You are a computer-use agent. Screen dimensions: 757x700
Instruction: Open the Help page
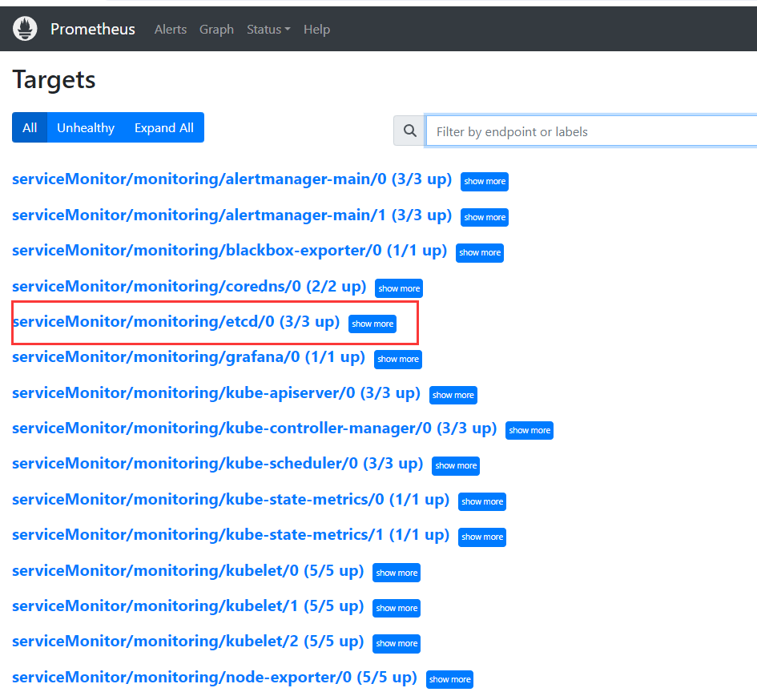click(x=316, y=30)
